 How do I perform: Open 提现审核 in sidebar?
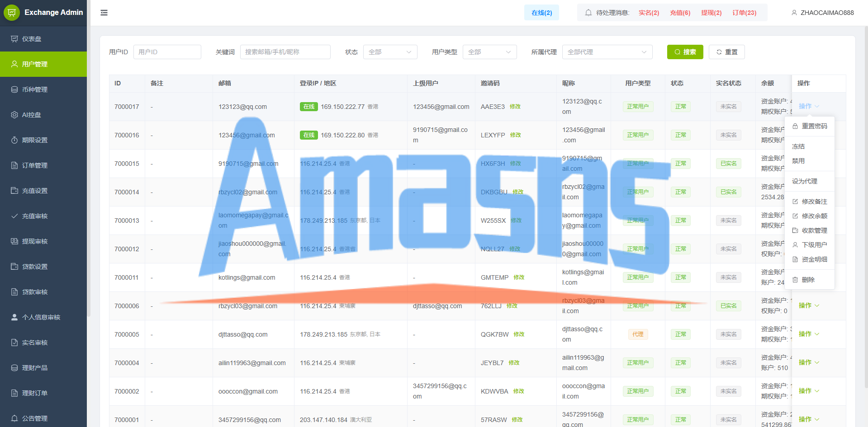point(43,241)
